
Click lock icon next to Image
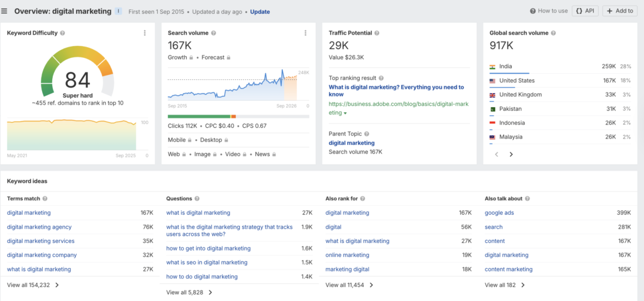pyautogui.click(x=214, y=155)
